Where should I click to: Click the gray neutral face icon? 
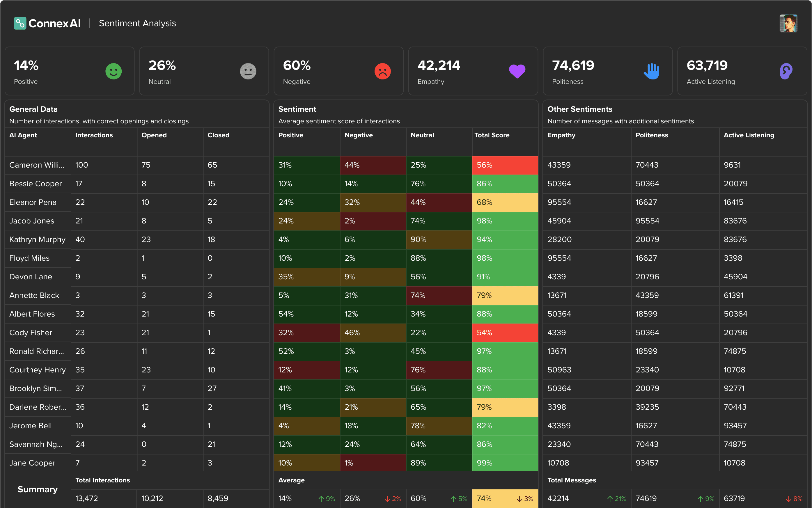click(x=248, y=71)
